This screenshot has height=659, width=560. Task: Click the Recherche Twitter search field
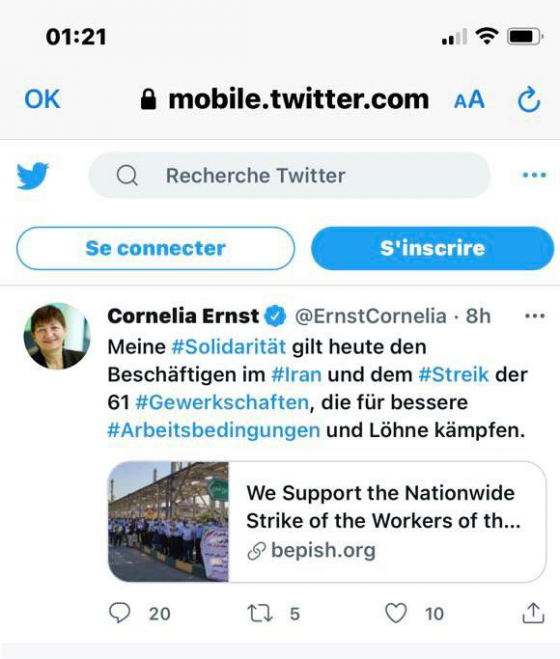pyautogui.click(x=290, y=175)
